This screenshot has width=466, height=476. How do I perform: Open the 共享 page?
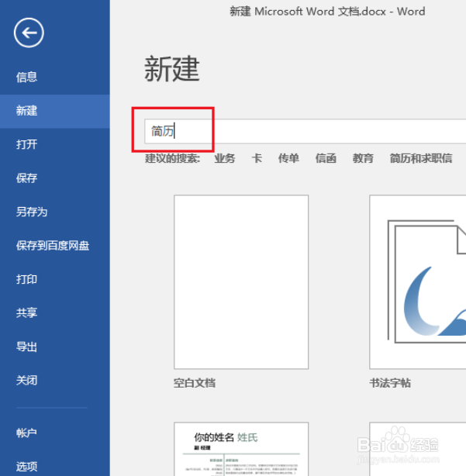(26, 313)
